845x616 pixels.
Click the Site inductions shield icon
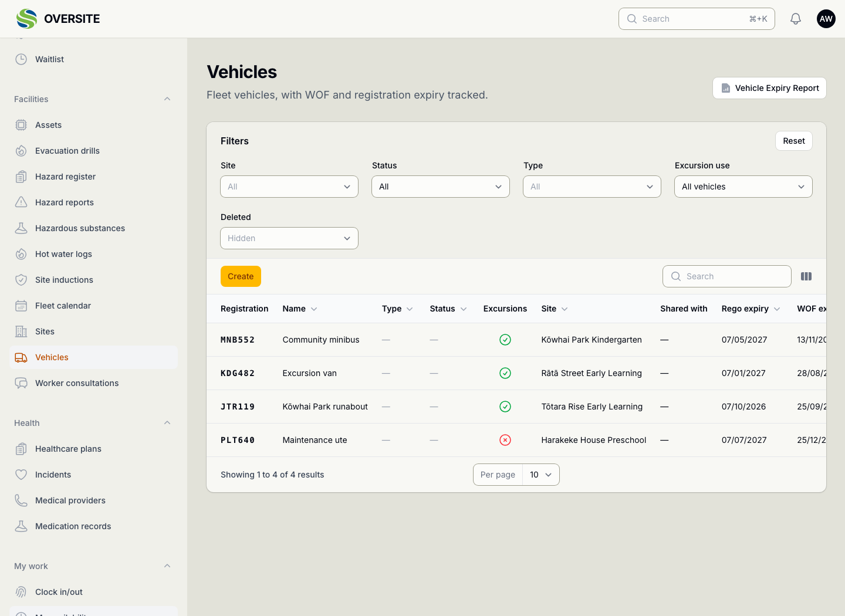point(21,280)
